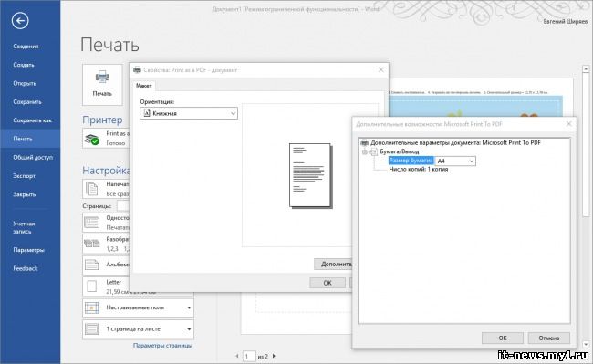Collapse the Бумага/Вывод tree node
The image size is (593, 364).
[x=365, y=151]
